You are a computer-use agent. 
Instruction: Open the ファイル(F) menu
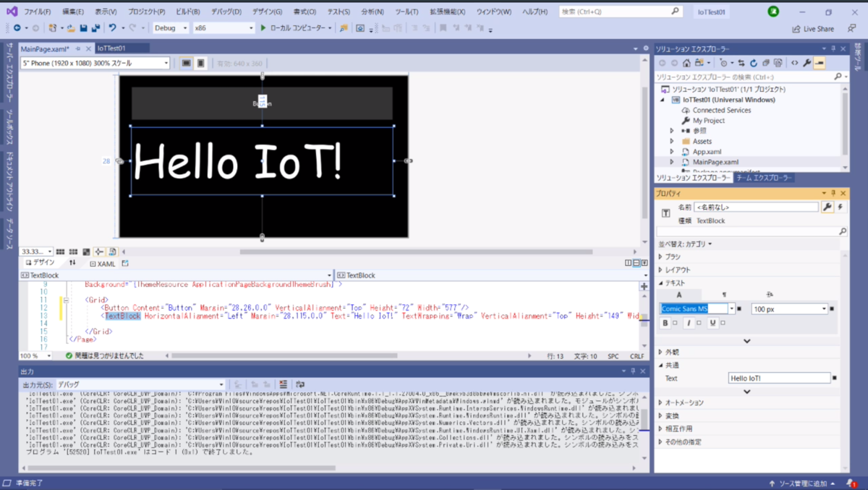point(37,12)
